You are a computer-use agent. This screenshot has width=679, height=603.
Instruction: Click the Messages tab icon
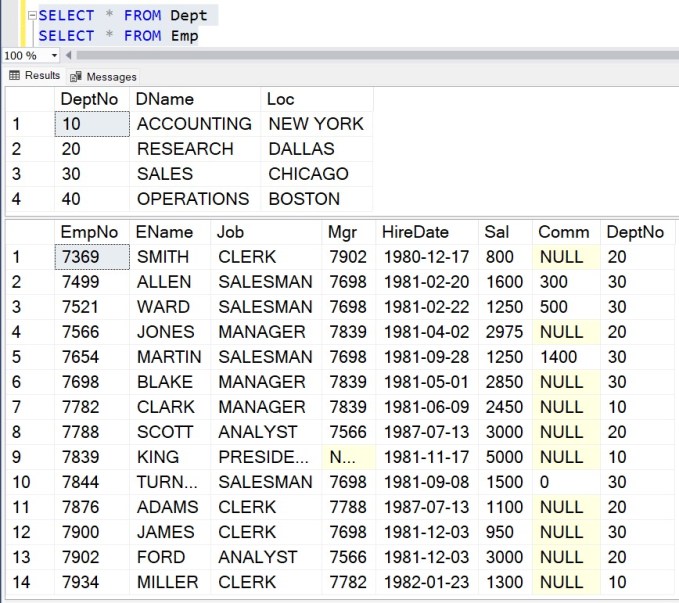pyautogui.click(x=76, y=76)
